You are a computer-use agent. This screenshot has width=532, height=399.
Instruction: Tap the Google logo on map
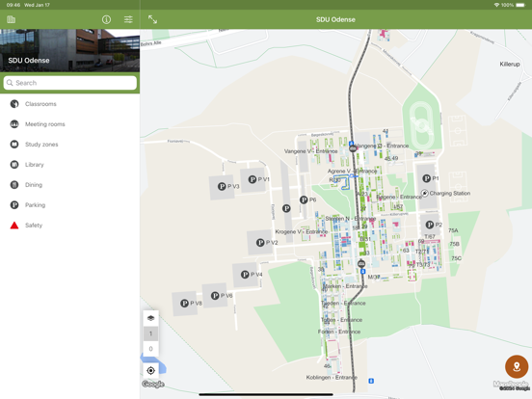click(x=153, y=385)
